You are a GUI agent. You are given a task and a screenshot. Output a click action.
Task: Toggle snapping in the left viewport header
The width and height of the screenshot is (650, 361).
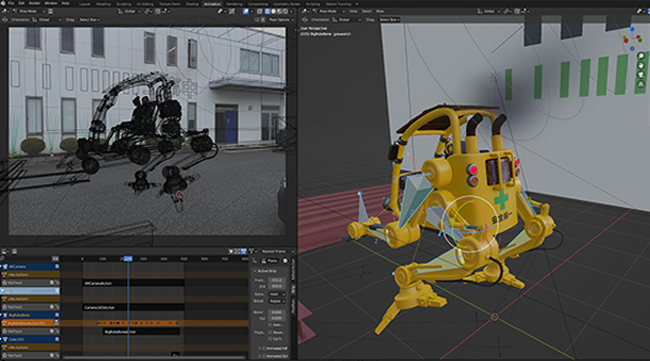pos(158,11)
